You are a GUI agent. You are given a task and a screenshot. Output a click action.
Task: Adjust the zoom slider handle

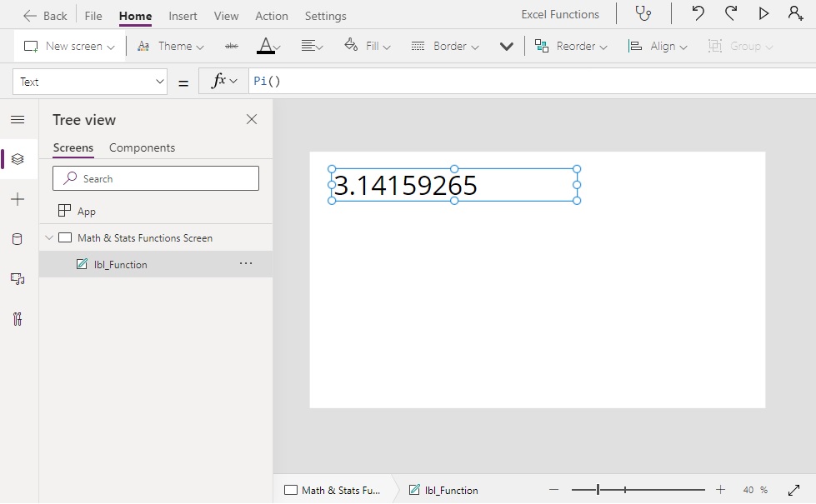click(x=598, y=490)
